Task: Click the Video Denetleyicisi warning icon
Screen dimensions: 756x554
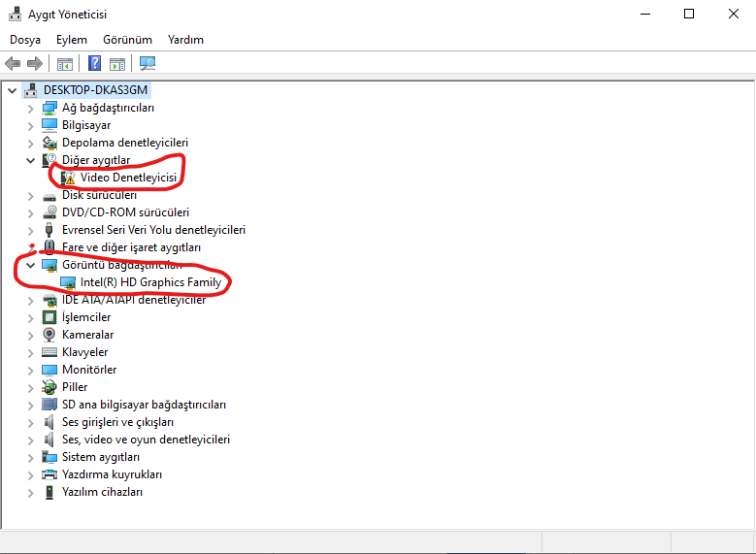Action: (x=68, y=178)
